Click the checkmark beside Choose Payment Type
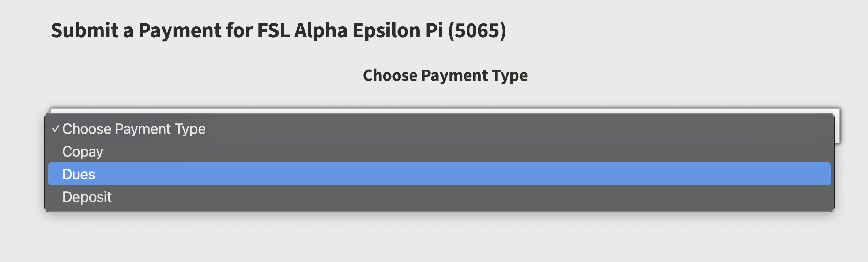Viewport: 868px width, 262px height. [56, 129]
